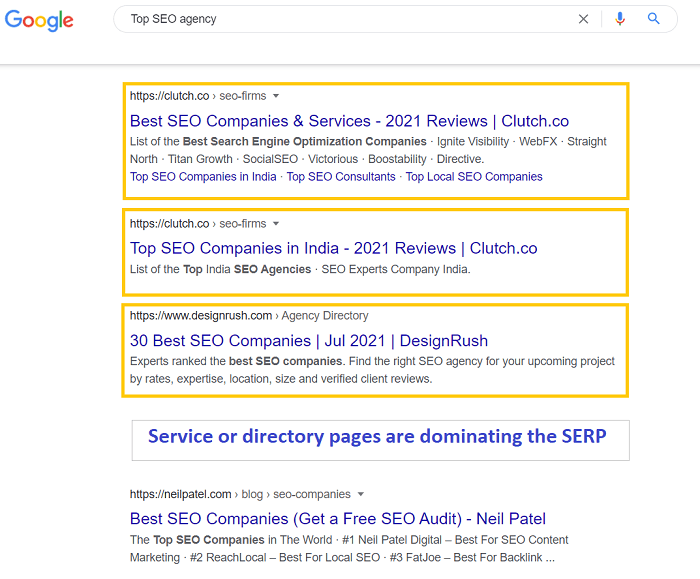Follow the 'Top SEO Companies in India' sitelink

[203, 177]
